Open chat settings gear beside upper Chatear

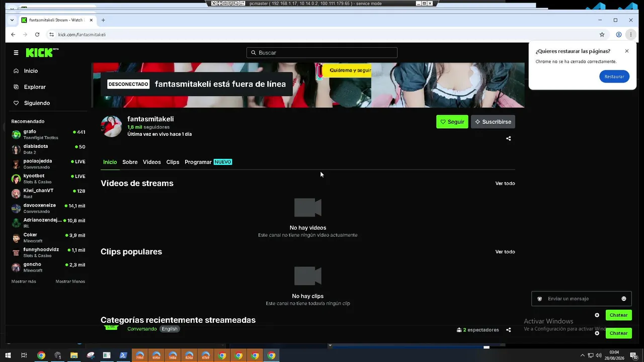[597, 315]
